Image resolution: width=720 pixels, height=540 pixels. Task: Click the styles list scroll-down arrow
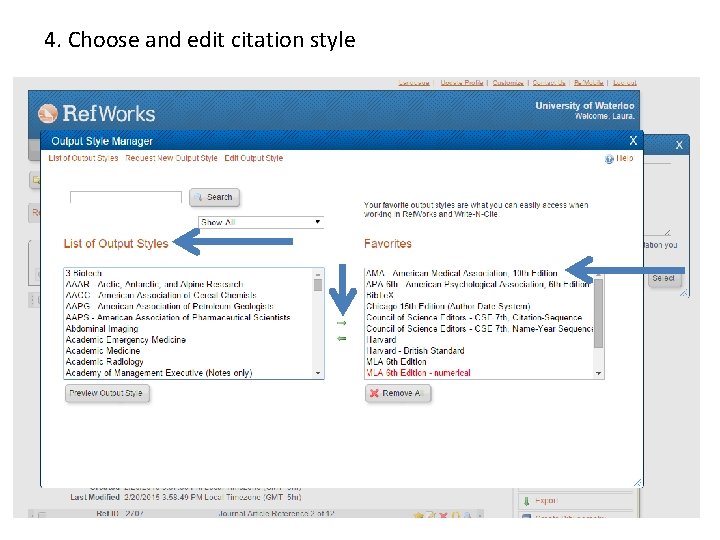[x=318, y=373]
